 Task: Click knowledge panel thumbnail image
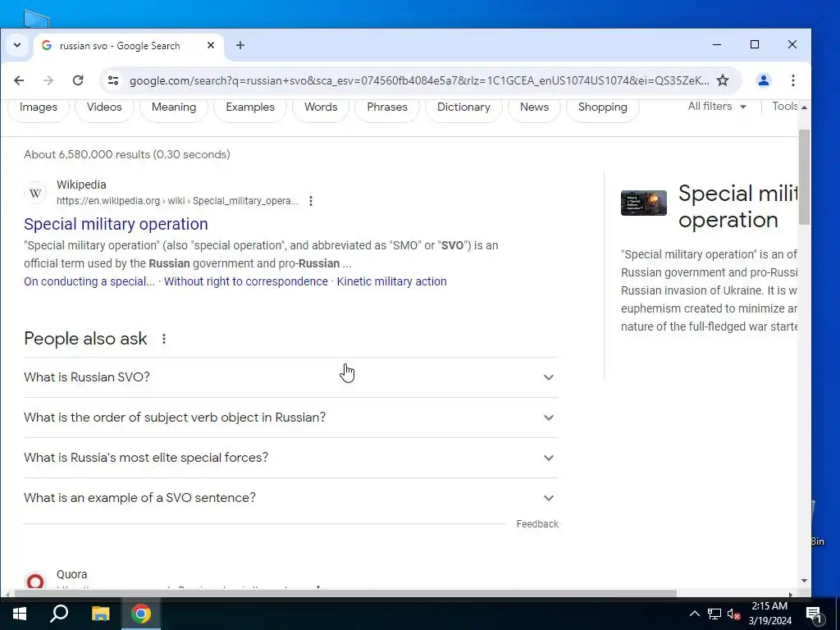tap(644, 203)
